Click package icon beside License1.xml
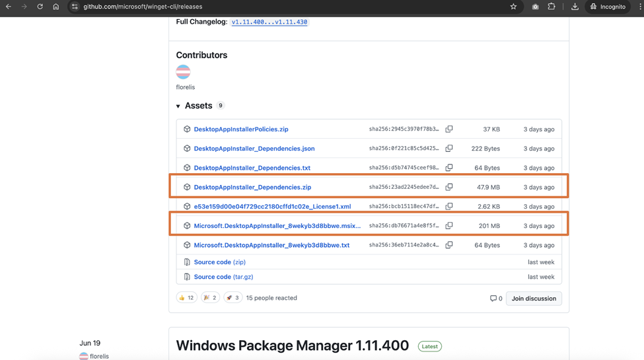Screen dimensions: 644x360 pyautogui.click(x=187, y=206)
